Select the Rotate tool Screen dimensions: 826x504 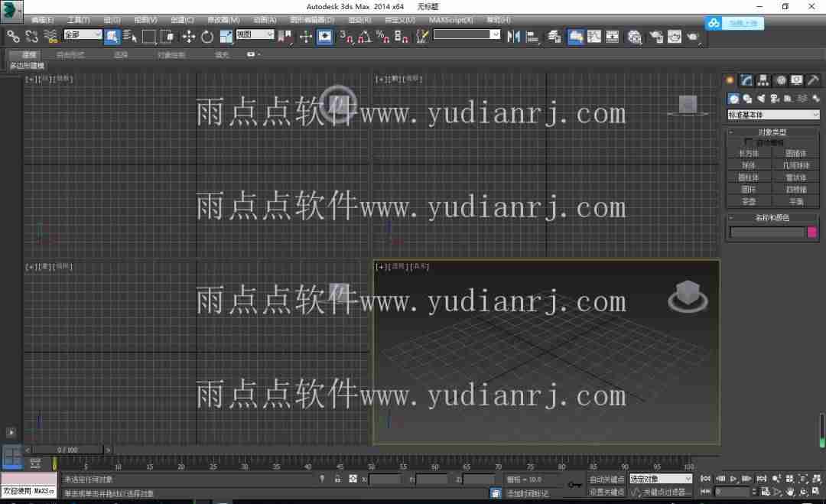[x=207, y=37]
